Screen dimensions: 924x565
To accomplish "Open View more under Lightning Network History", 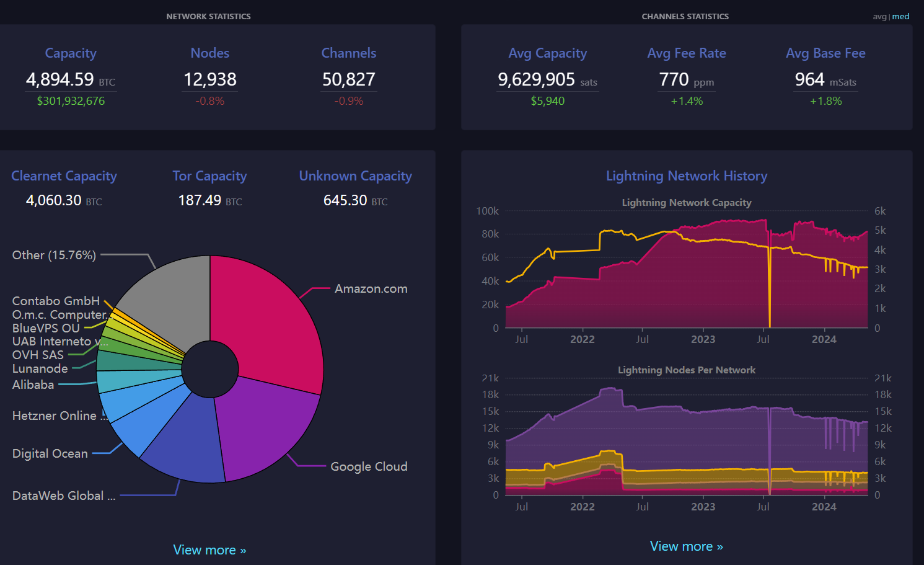I will point(686,546).
